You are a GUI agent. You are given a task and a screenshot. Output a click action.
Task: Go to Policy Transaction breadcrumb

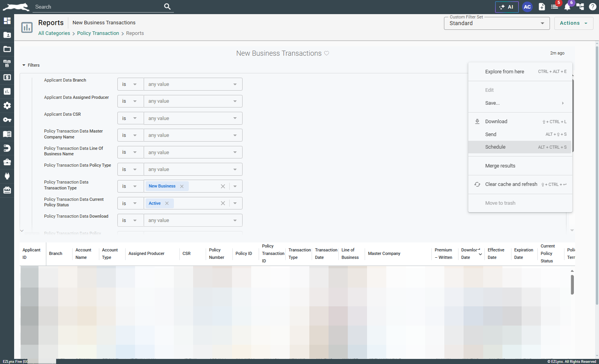click(98, 33)
